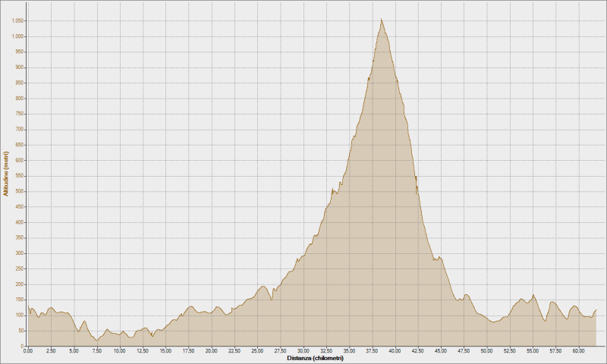Select the 'Distanza (chilometri)' axis title
The width and height of the screenshot is (607, 364).
point(315,358)
